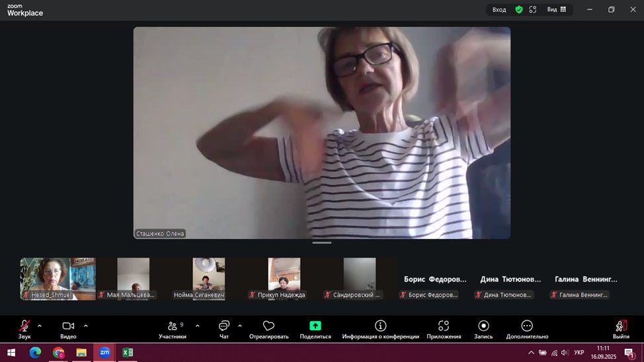Unmute microphone with the Звук button
Viewport: 644px width, 362px height.
click(x=24, y=330)
